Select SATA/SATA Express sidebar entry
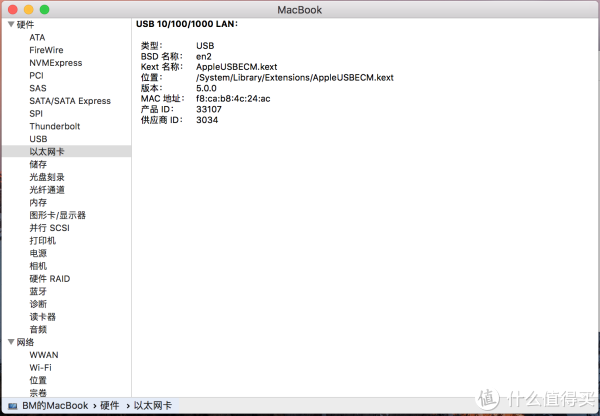The width and height of the screenshot is (600, 416). pos(70,101)
